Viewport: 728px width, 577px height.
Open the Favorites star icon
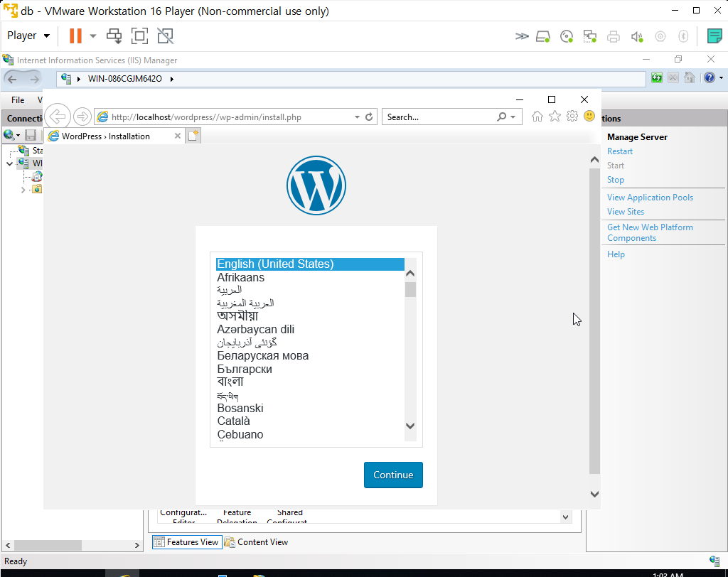coord(555,117)
